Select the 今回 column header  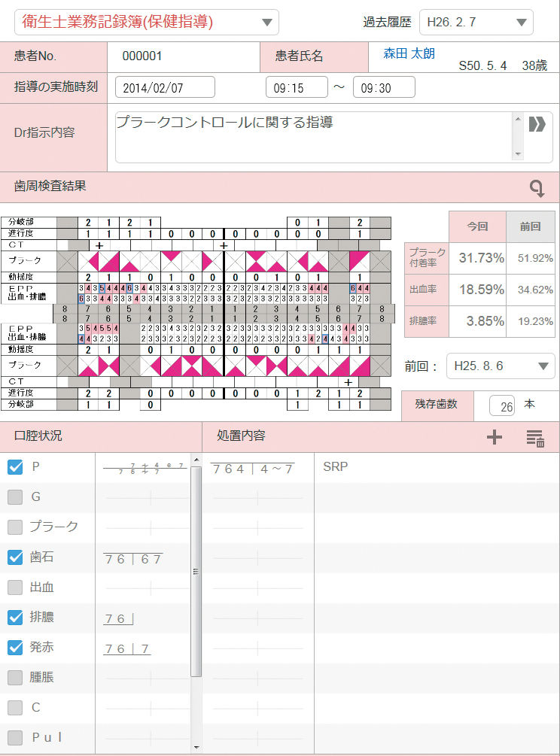(476, 226)
